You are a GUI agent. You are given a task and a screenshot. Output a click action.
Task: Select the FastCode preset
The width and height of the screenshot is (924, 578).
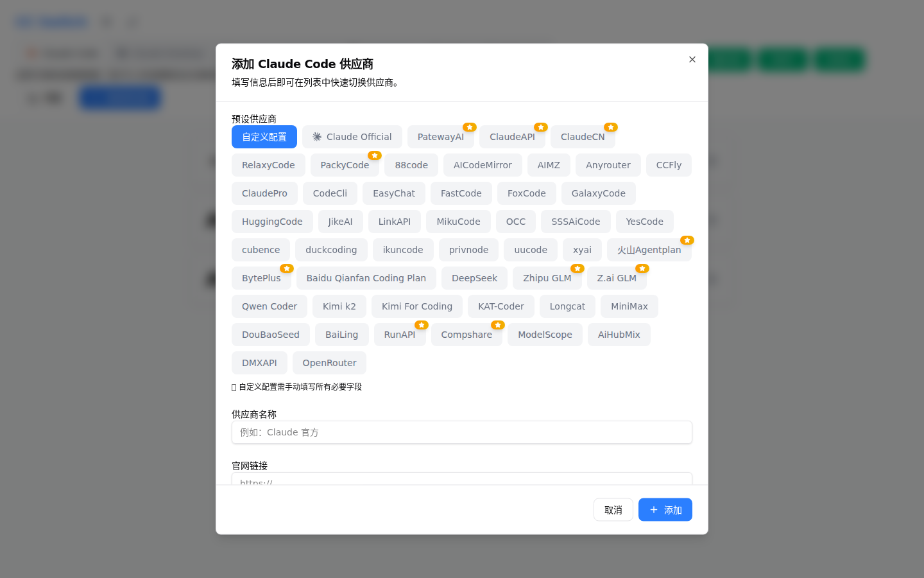pyautogui.click(x=461, y=193)
